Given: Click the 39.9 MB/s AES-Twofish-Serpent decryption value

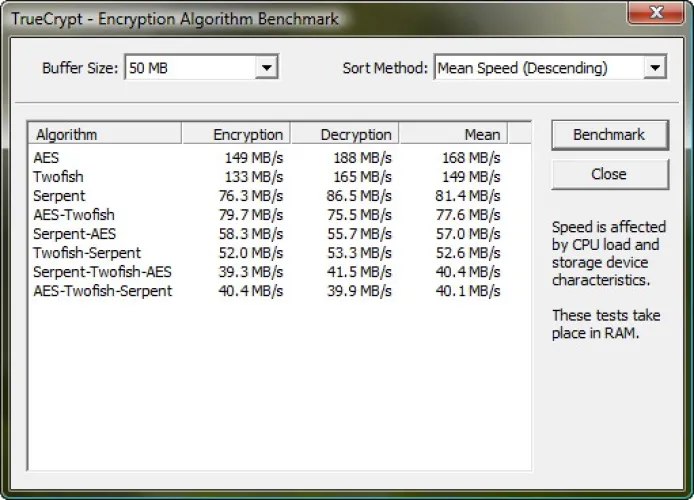Looking at the screenshot, I should point(359,291).
